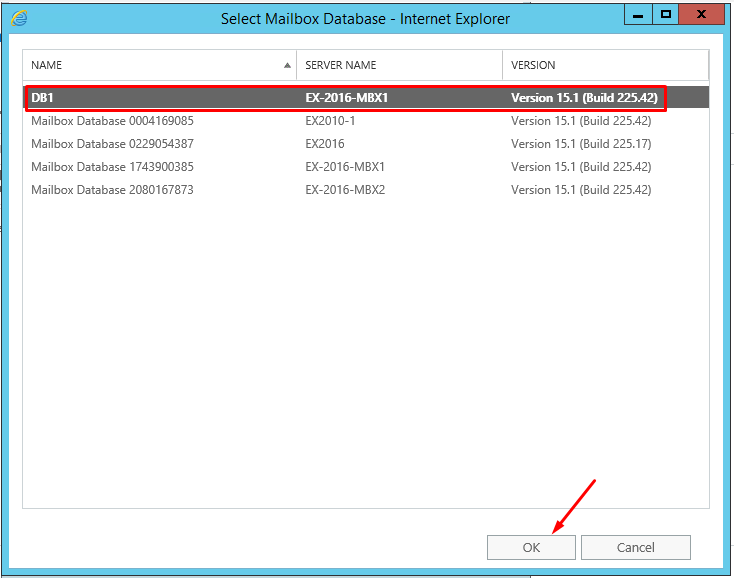Click version cell of the EX-2016-MBX2 row
734x578 pixels.
coord(581,190)
